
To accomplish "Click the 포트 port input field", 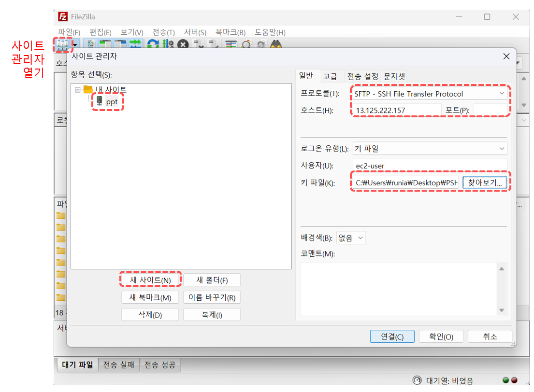I will 490,110.
